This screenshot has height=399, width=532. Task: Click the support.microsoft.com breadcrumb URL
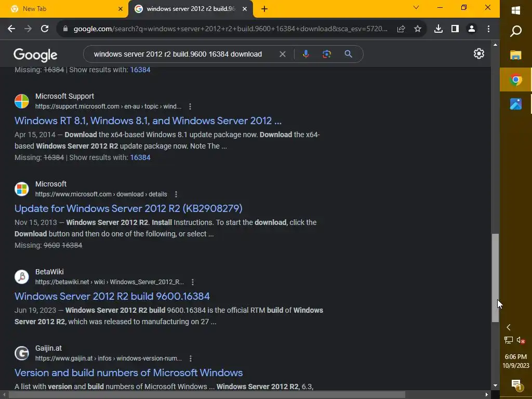tap(108, 107)
